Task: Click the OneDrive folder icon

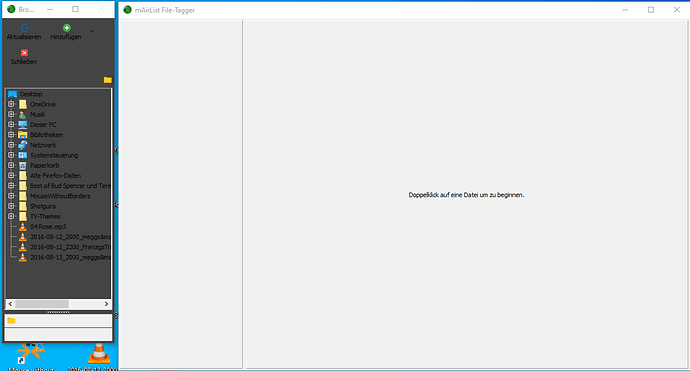Action: (23, 104)
